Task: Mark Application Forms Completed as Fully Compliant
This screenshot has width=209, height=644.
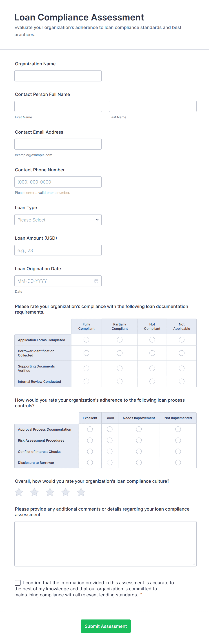Action: point(86,340)
